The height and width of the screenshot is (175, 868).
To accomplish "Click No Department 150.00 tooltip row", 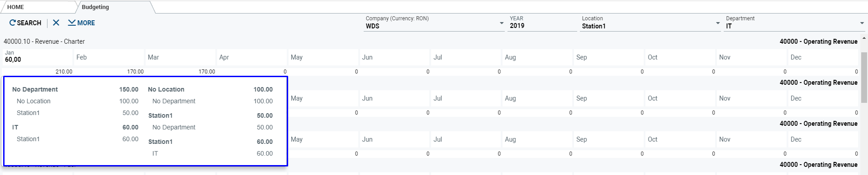I will (x=75, y=89).
